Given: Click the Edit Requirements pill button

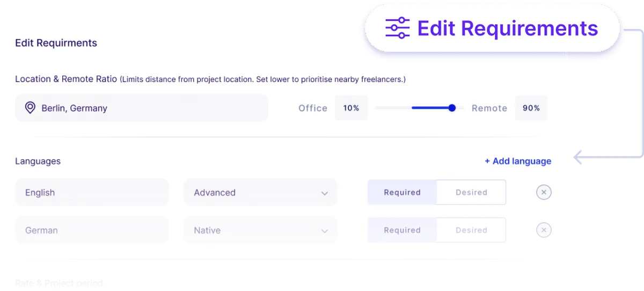Looking at the screenshot, I should pos(492,28).
